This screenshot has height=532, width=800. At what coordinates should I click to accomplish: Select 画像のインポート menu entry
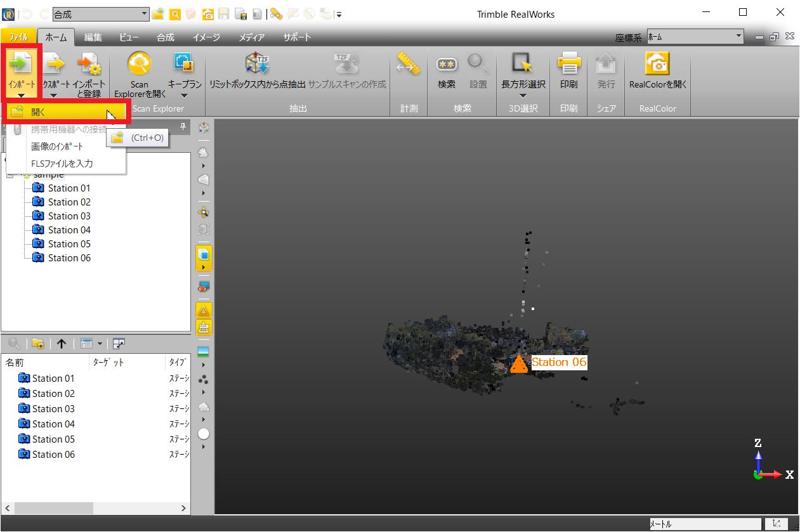(66, 146)
